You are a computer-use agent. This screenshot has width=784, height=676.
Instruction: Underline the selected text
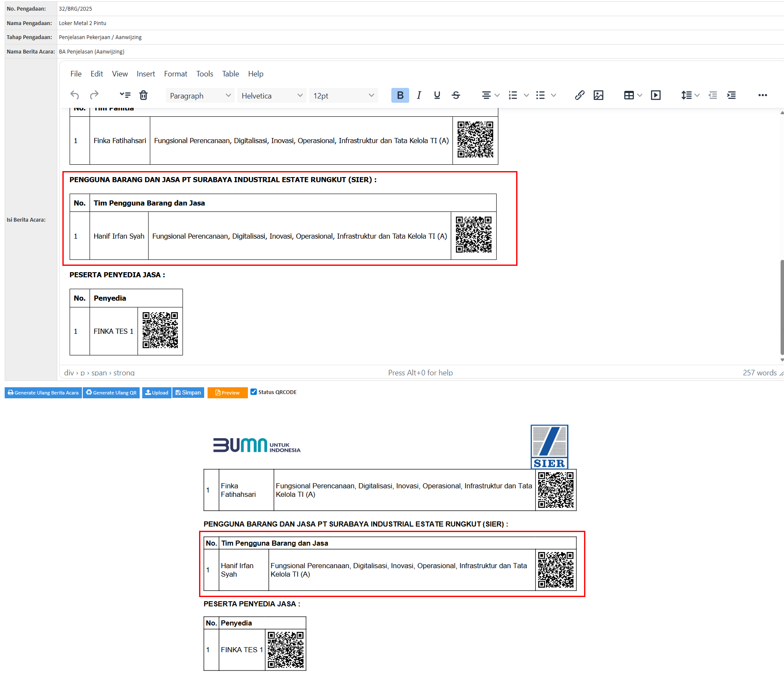pyautogui.click(x=437, y=95)
